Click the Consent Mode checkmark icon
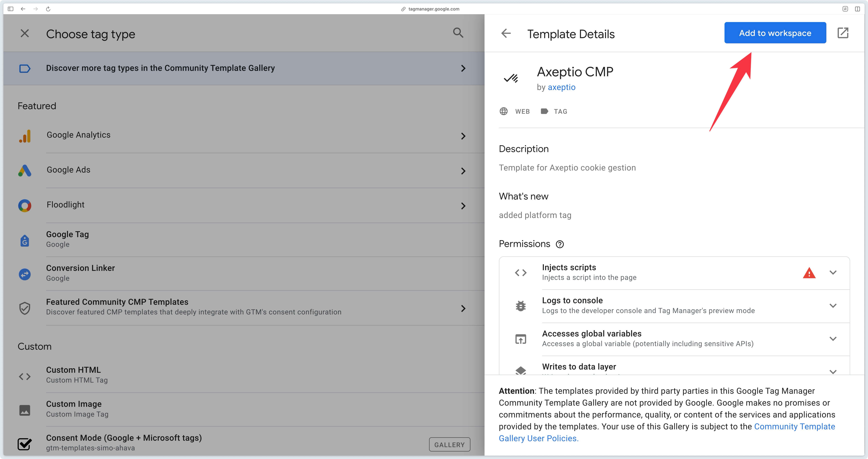 coord(25,444)
